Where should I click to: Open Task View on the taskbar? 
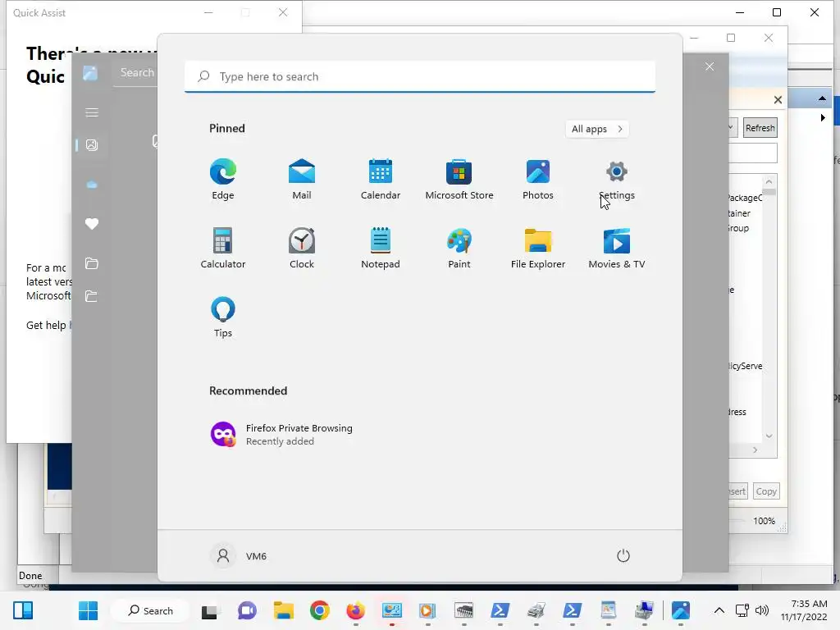pyautogui.click(x=210, y=610)
